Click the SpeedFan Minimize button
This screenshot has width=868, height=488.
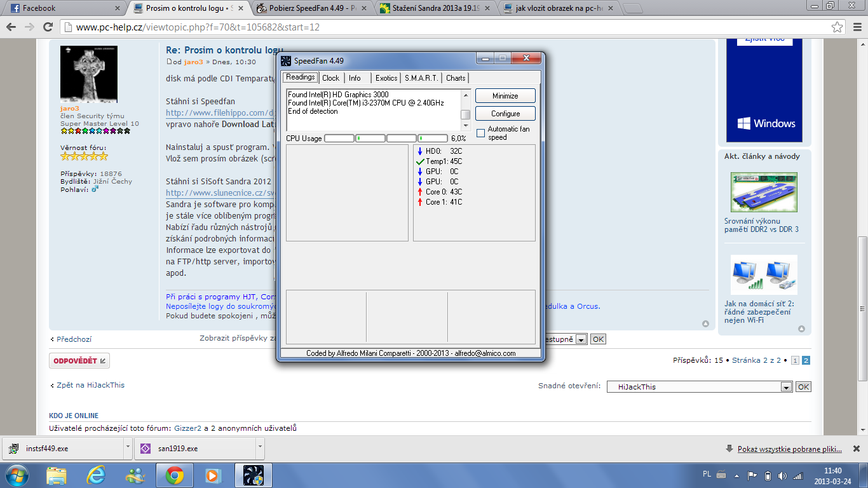tap(505, 96)
